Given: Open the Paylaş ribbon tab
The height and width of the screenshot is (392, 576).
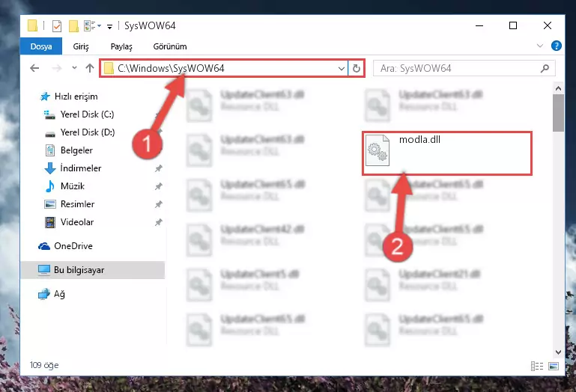Looking at the screenshot, I should click(x=121, y=46).
